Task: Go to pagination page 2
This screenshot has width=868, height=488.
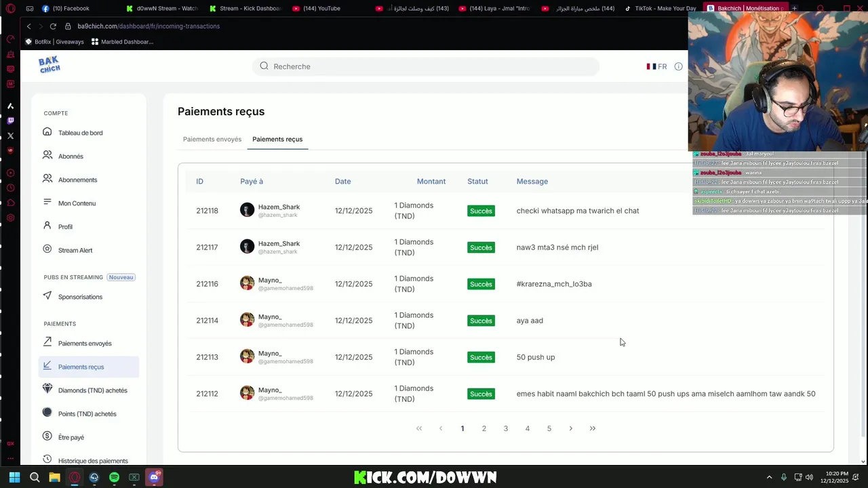Action: click(484, 428)
